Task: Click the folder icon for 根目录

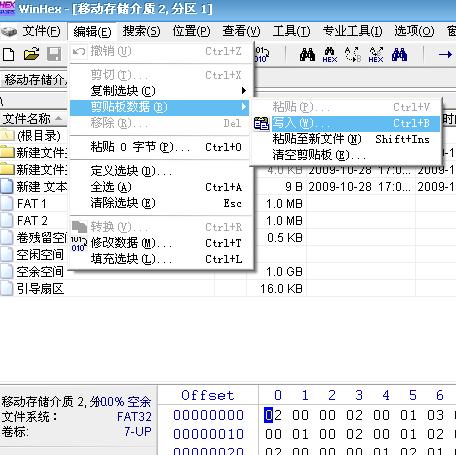Action: [x=7, y=135]
